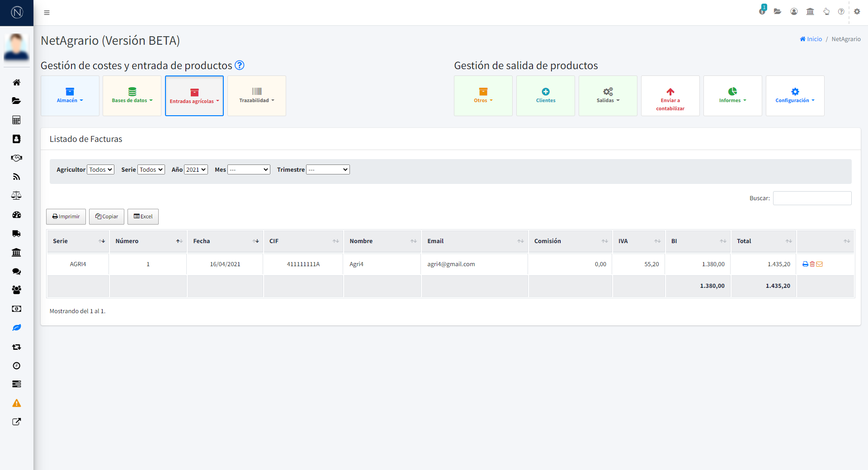Open the Entradas agrícolas menu
The height and width of the screenshot is (470, 868).
coord(194,96)
